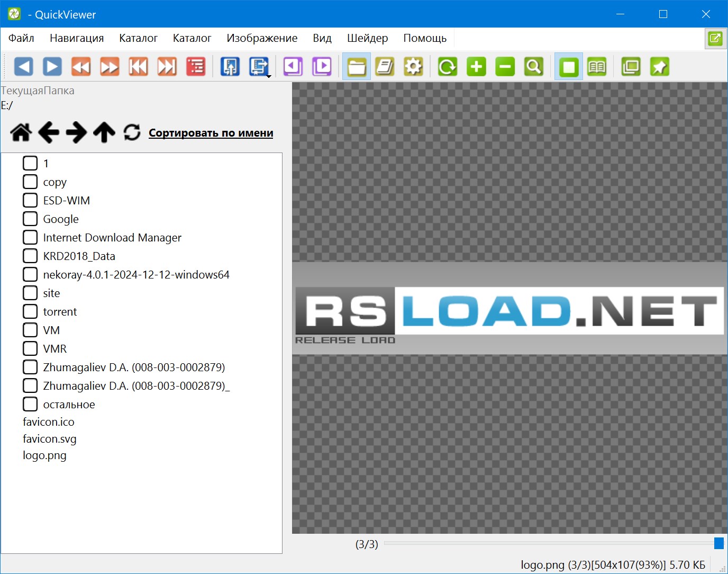
Task: Check the 'остальное' folder checkbox
Action: pos(30,404)
